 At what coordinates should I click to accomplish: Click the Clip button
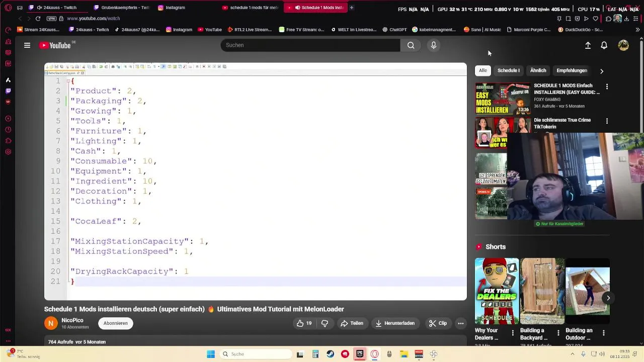(438, 323)
